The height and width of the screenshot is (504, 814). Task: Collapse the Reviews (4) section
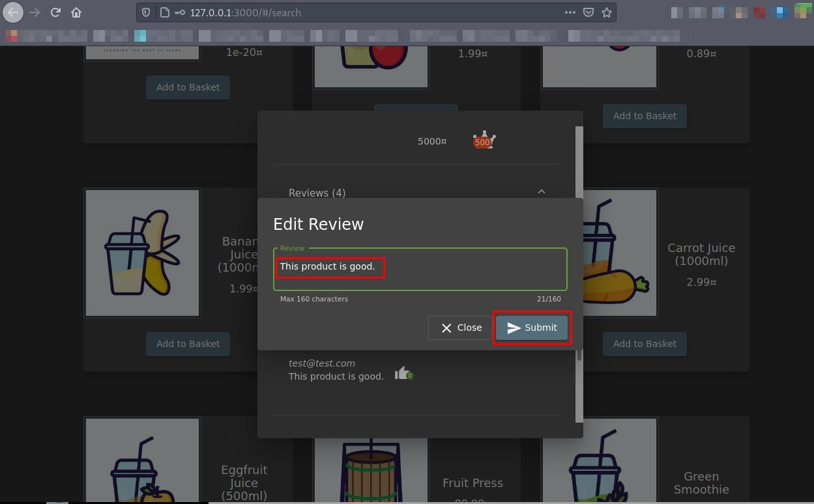[541, 192]
